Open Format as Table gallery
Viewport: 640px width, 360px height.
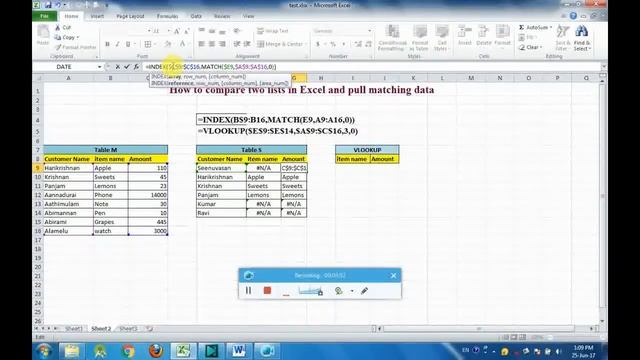point(420,38)
